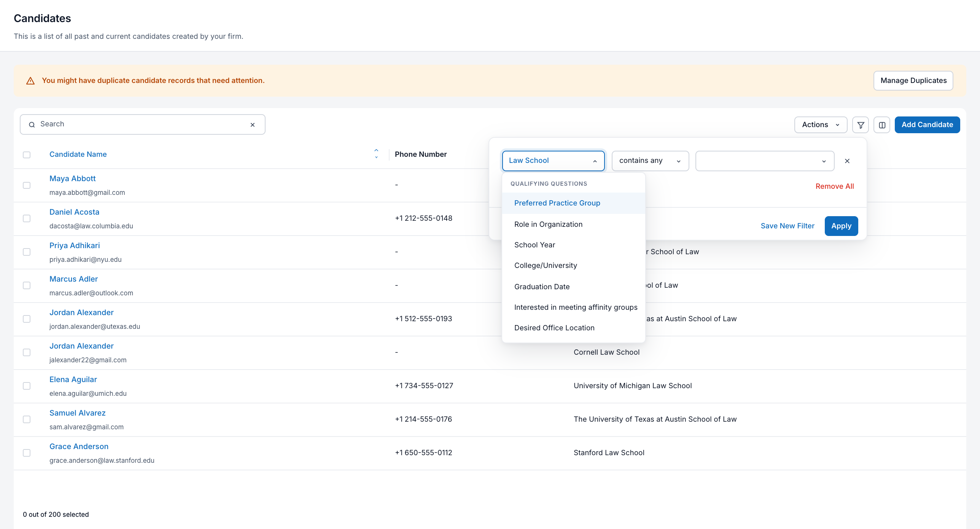Open Marcus Adler candidate profile

coord(73,279)
